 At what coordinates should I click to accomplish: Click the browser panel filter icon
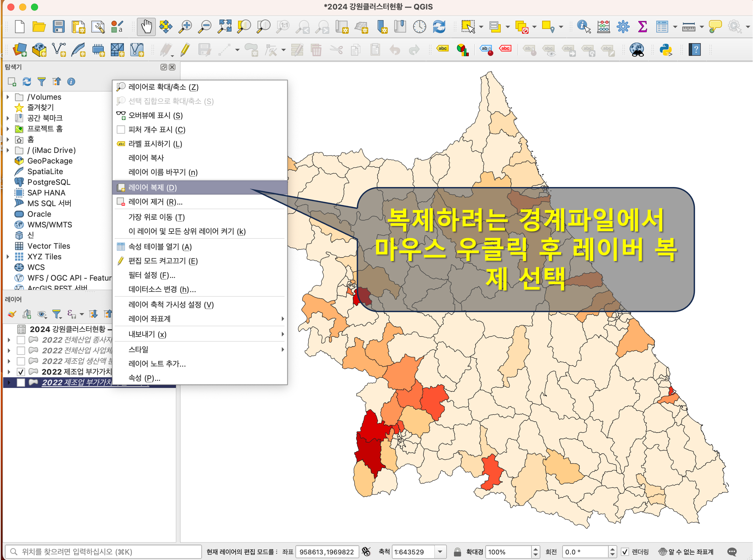tap(41, 82)
